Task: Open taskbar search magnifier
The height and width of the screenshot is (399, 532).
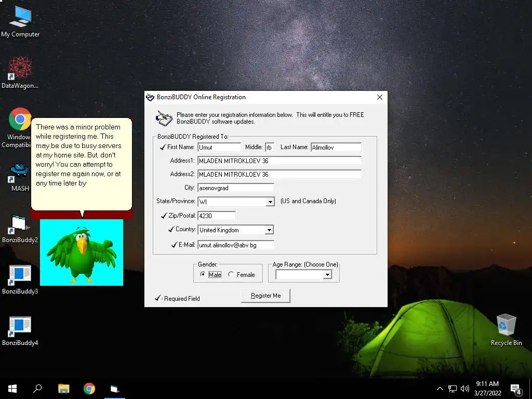Action: click(37, 389)
